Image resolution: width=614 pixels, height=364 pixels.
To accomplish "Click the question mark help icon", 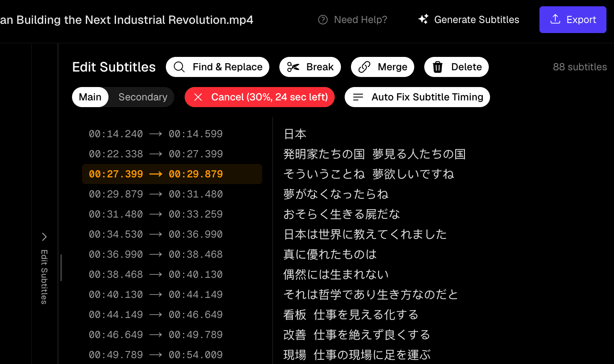I will 323,20.
